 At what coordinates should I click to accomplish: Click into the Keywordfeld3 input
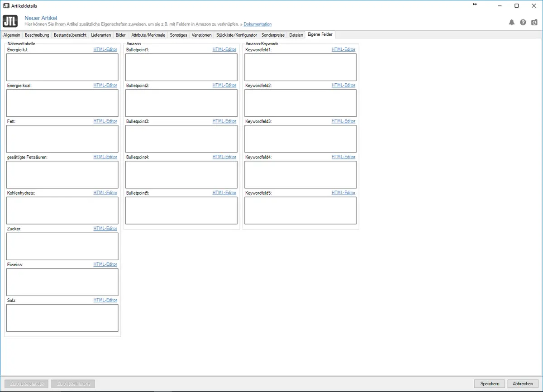pos(300,139)
